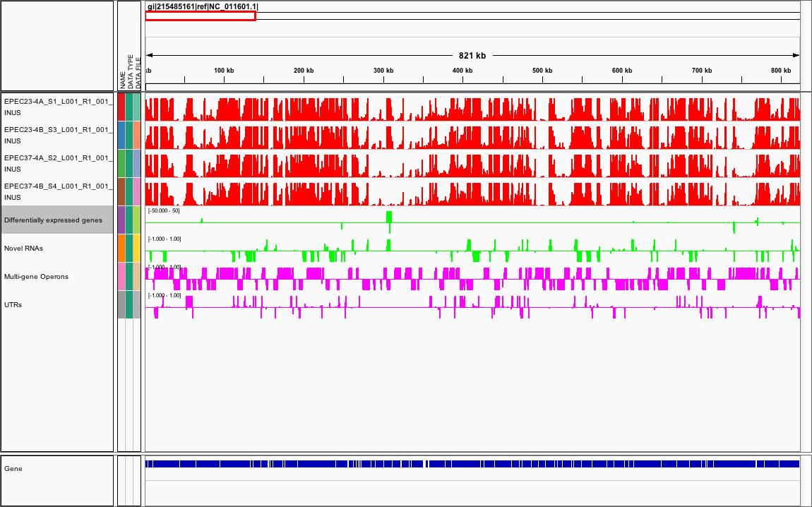The height and width of the screenshot is (507, 812).
Task: Click the 300 kb ruler position
Action: click(x=383, y=71)
